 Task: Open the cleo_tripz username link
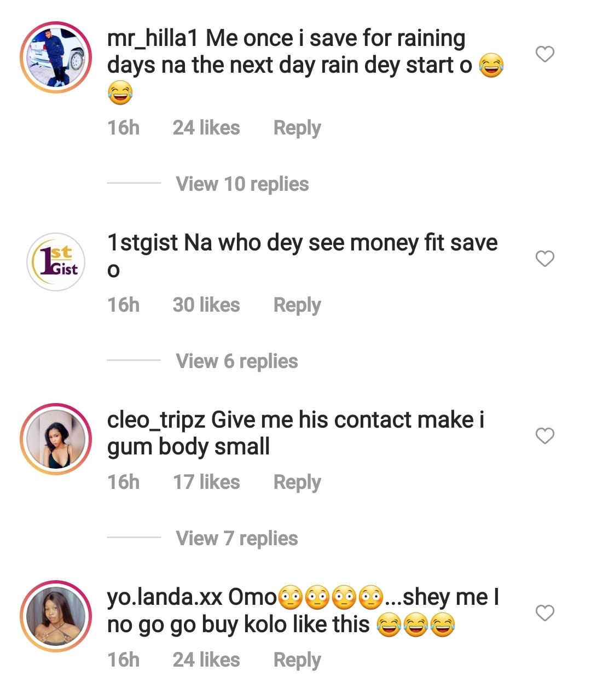[156, 420]
